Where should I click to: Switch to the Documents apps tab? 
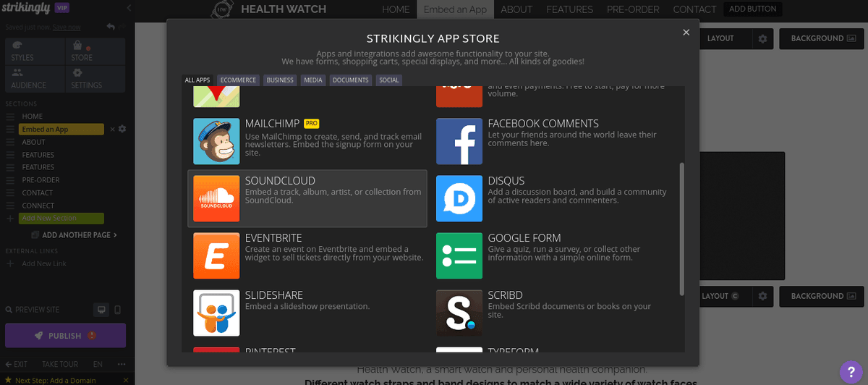pyautogui.click(x=351, y=80)
